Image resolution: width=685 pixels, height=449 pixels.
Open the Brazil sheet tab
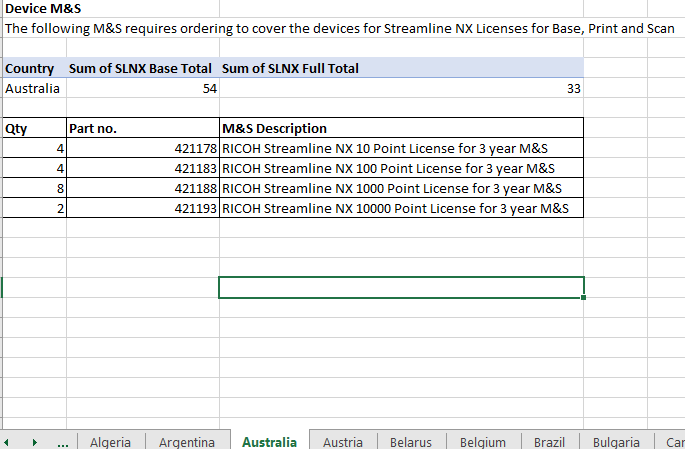click(549, 442)
